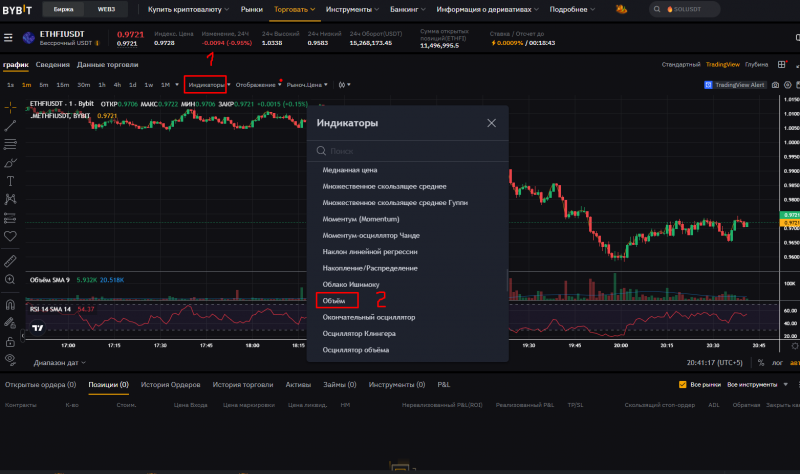Click the TradingView logo on chart
This screenshot has height=474, width=800.
38,328
